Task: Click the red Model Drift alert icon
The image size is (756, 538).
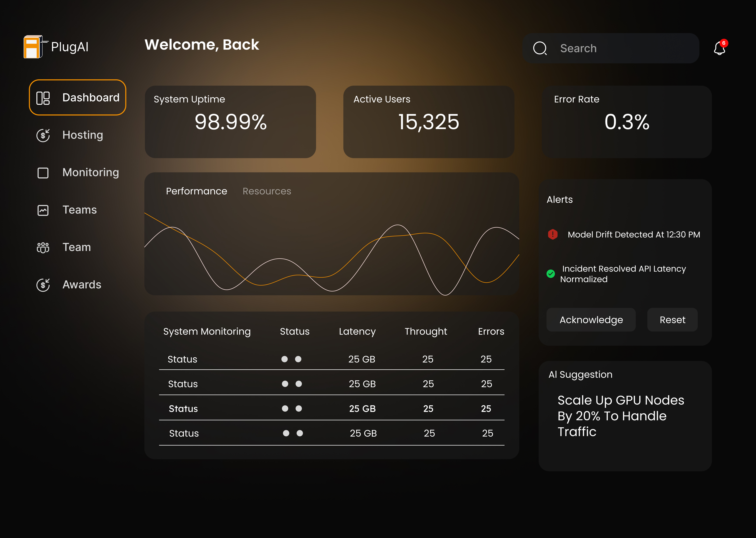Action: 552,234
